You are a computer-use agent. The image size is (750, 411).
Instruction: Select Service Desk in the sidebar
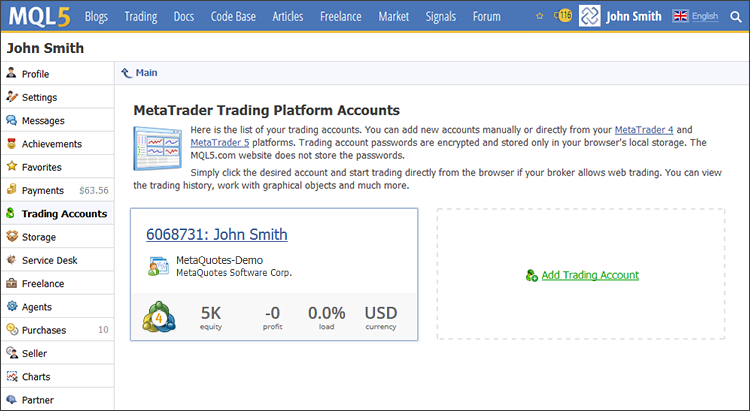tap(50, 260)
